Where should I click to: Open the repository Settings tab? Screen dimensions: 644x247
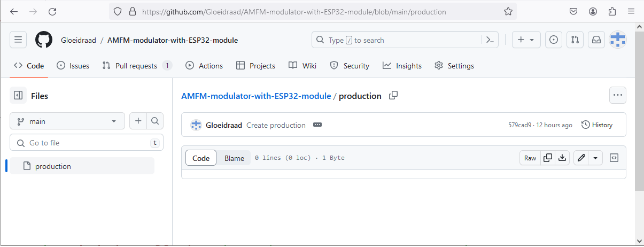(x=454, y=66)
